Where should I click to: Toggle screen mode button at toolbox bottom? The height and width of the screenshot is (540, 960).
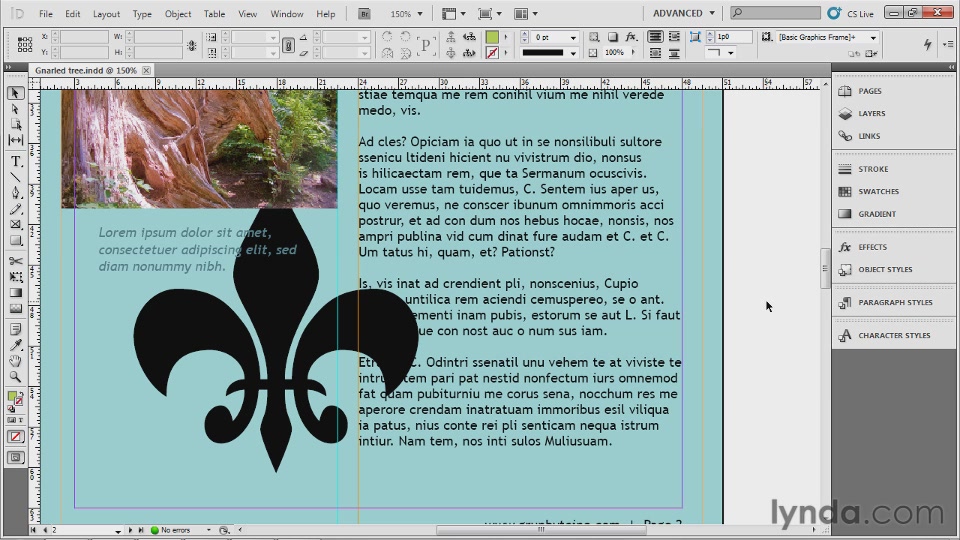[15, 457]
